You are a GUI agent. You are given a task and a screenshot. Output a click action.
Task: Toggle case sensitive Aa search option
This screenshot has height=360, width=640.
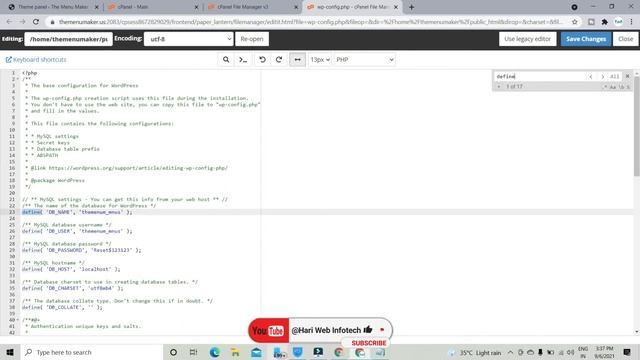(x=613, y=87)
